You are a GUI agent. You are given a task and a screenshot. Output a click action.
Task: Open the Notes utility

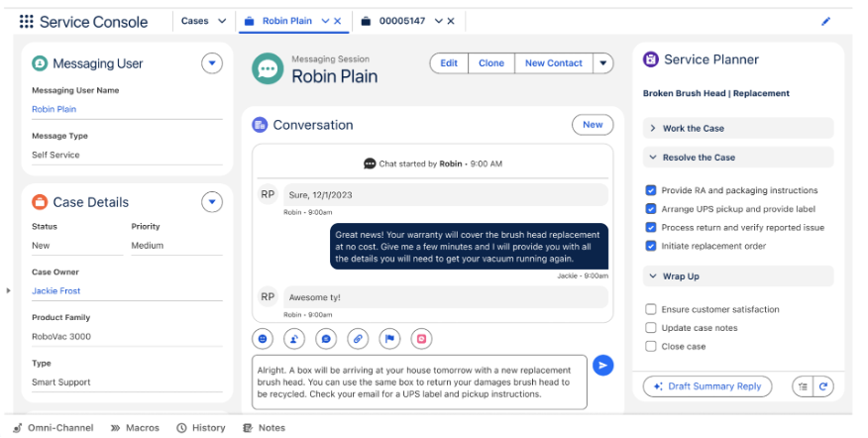[264, 428]
